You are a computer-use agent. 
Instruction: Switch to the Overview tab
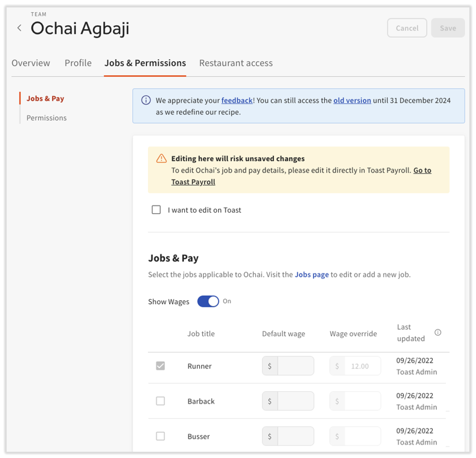30,63
